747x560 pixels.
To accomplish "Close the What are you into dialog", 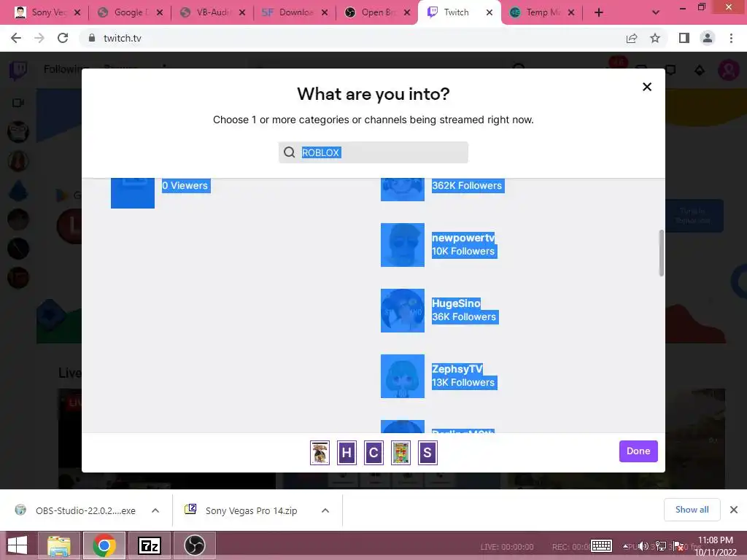I will [x=646, y=87].
